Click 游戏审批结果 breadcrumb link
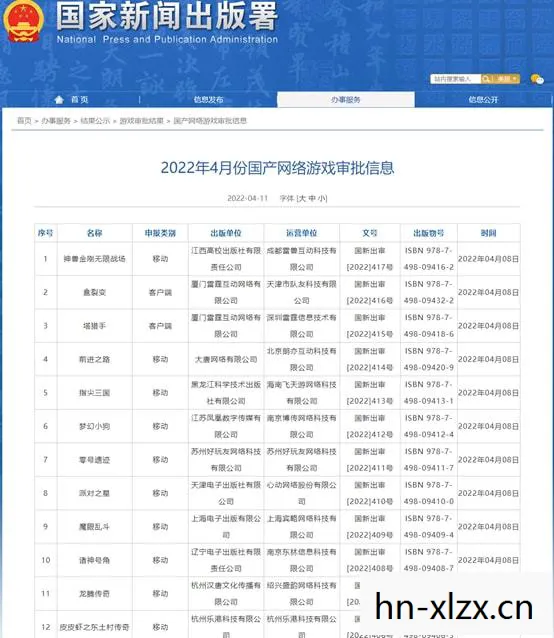Image resolution: width=554 pixels, height=638 pixels. click(142, 120)
